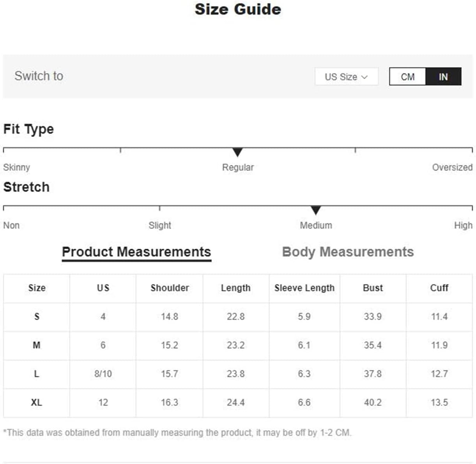Click the High label on Stretch scale
The height and width of the screenshot is (464, 476).
463,225
